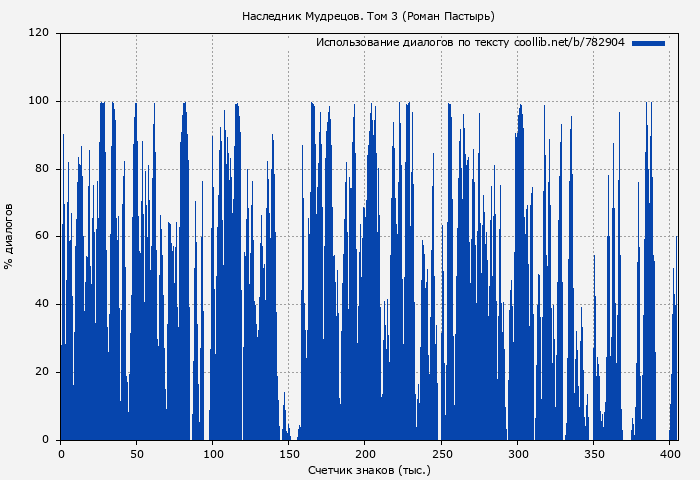Click the 120 tick on y-axis
Viewport: 700px width, 480px height.
(39, 33)
